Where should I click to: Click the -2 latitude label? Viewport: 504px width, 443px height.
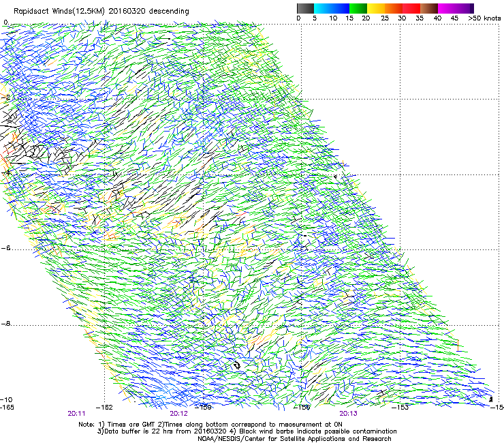pyautogui.click(x=6, y=97)
